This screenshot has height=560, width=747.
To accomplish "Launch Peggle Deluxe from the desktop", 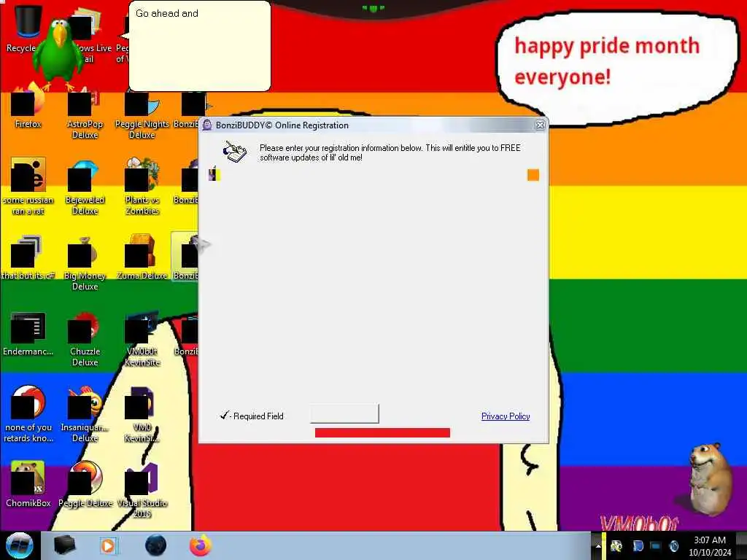I will [x=85, y=484].
